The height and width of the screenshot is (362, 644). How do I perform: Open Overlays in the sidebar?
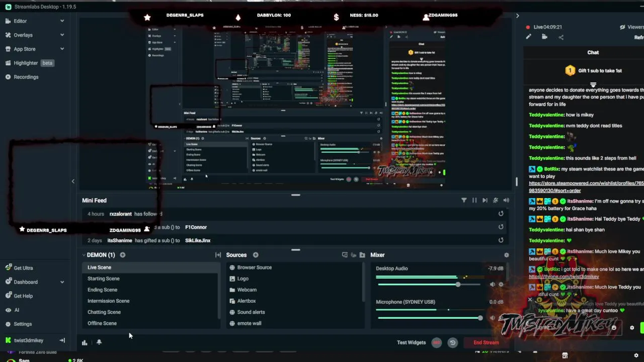[23, 35]
